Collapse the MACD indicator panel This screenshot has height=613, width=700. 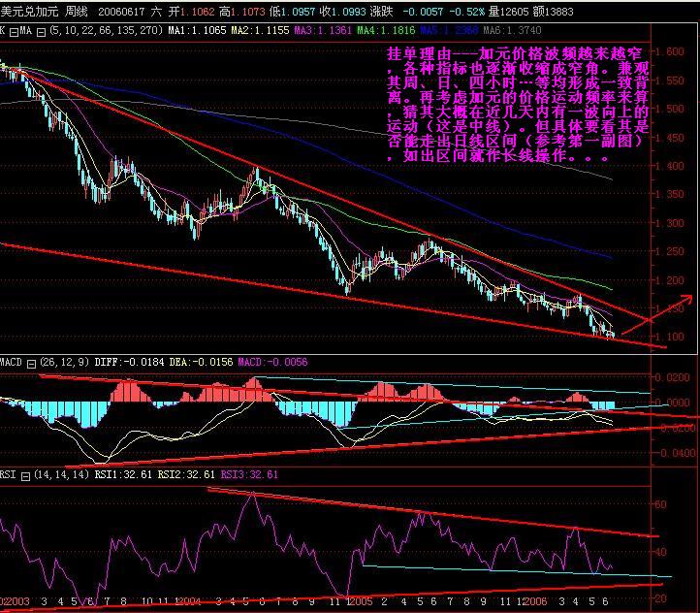[x=31, y=364]
